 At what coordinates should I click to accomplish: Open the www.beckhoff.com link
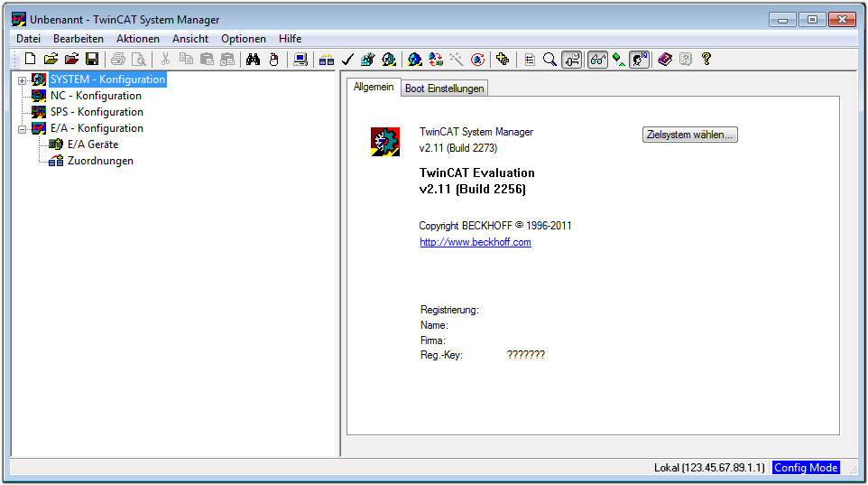475,242
